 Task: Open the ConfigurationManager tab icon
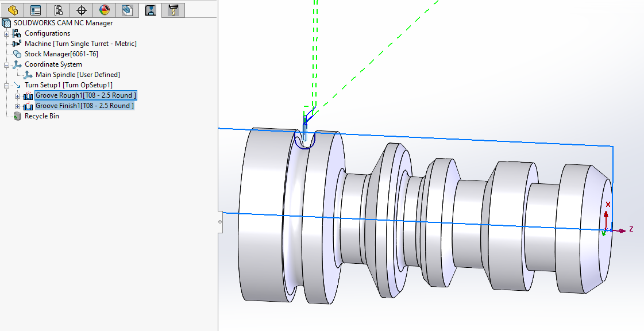point(58,10)
